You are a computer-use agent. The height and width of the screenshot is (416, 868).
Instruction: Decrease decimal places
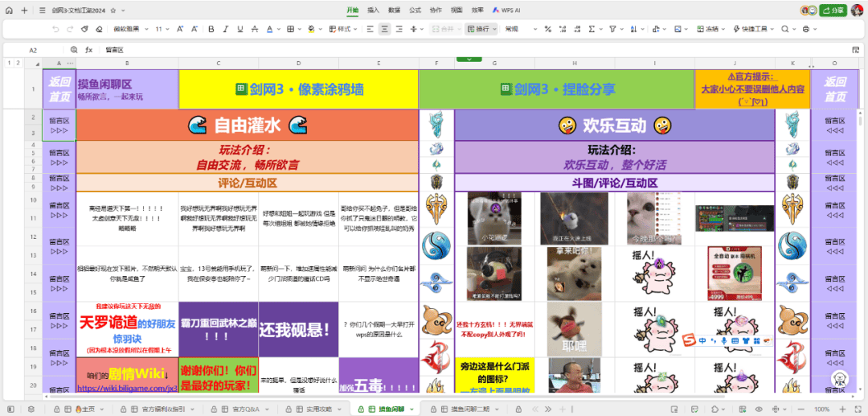[577, 29]
